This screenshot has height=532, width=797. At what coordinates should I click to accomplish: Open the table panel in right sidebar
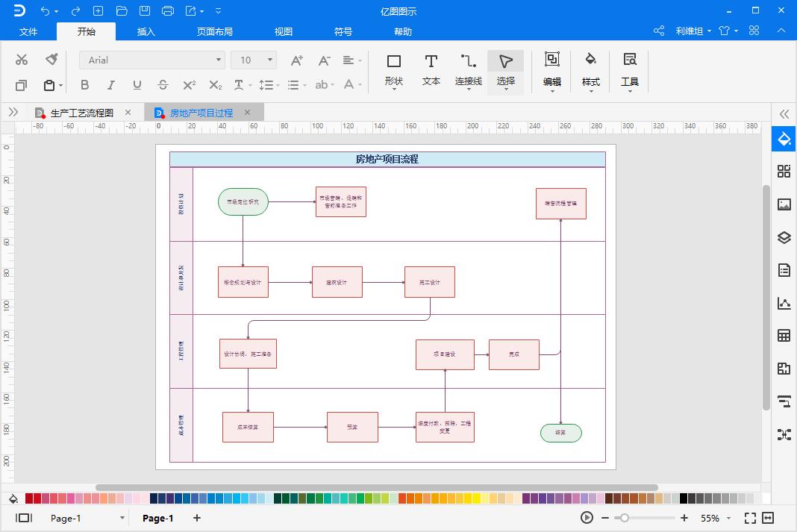click(x=784, y=336)
